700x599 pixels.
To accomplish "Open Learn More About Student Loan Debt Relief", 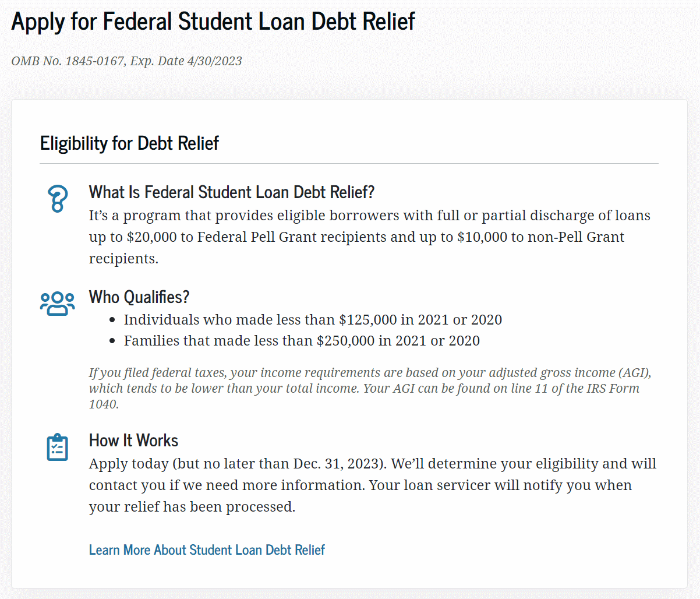I will pos(207,549).
